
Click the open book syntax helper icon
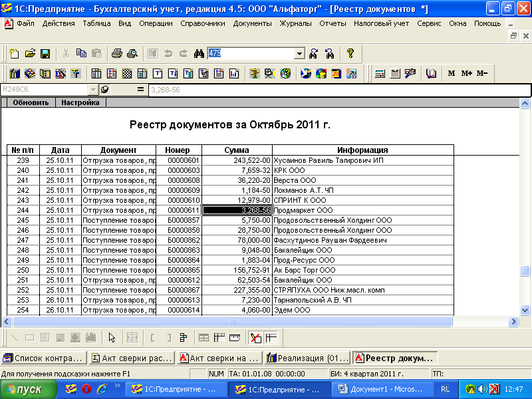coord(431,73)
